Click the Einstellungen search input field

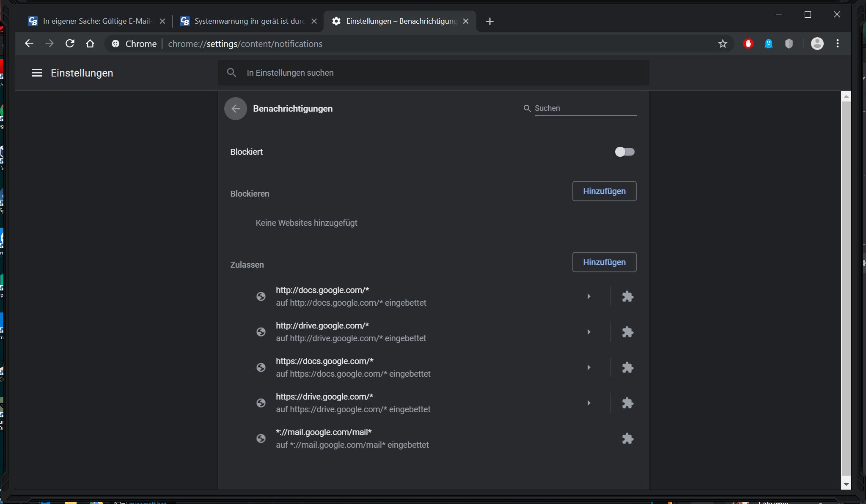pyautogui.click(x=433, y=73)
